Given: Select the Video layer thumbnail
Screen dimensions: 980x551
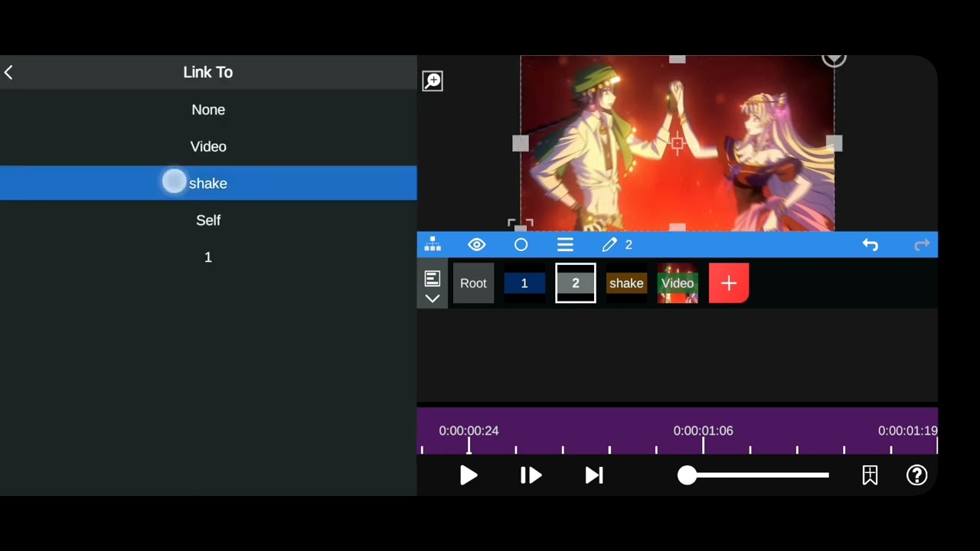Looking at the screenshot, I should click(678, 283).
